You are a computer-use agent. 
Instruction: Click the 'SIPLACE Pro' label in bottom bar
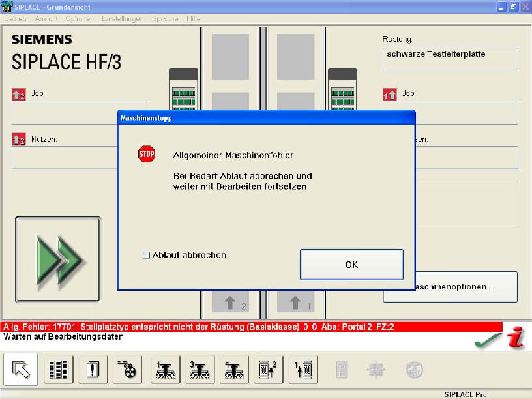point(465,394)
